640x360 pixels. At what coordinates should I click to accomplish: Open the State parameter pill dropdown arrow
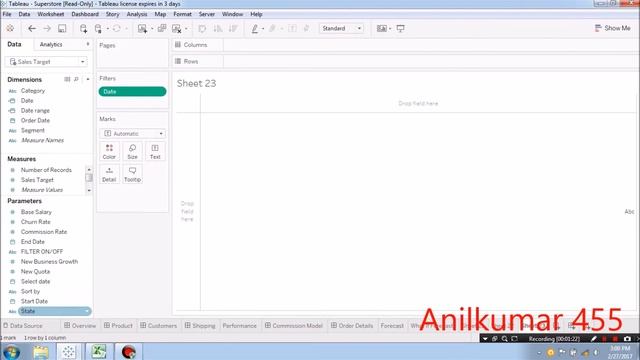[x=87, y=311]
